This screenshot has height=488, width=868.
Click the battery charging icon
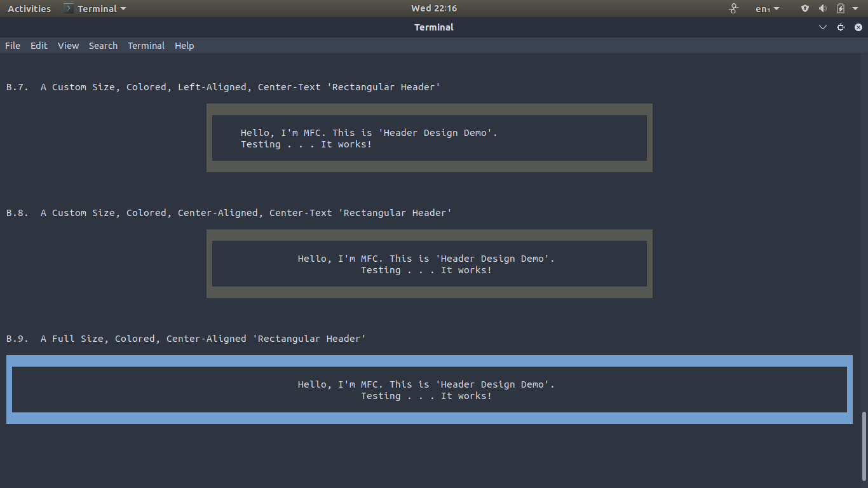[x=840, y=8]
